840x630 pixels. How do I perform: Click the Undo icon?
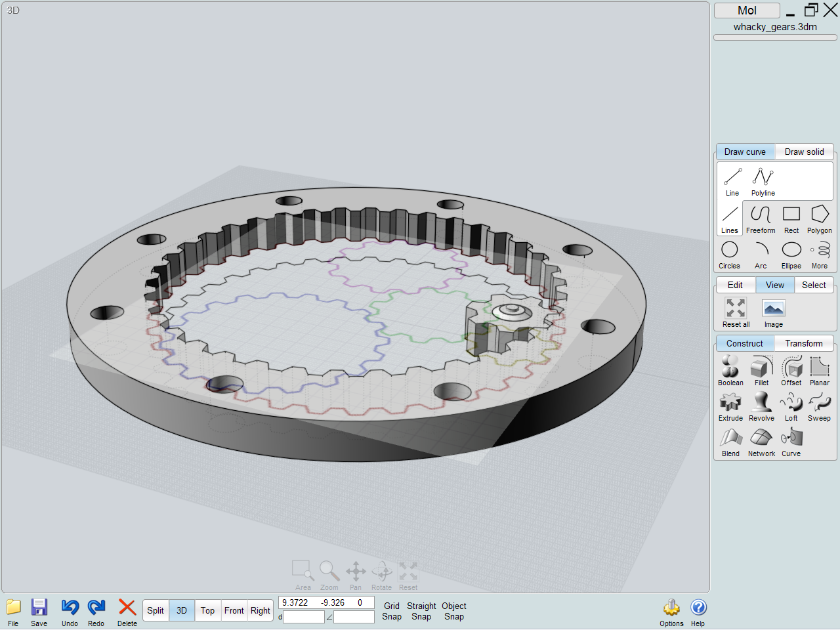coord(70,610)
